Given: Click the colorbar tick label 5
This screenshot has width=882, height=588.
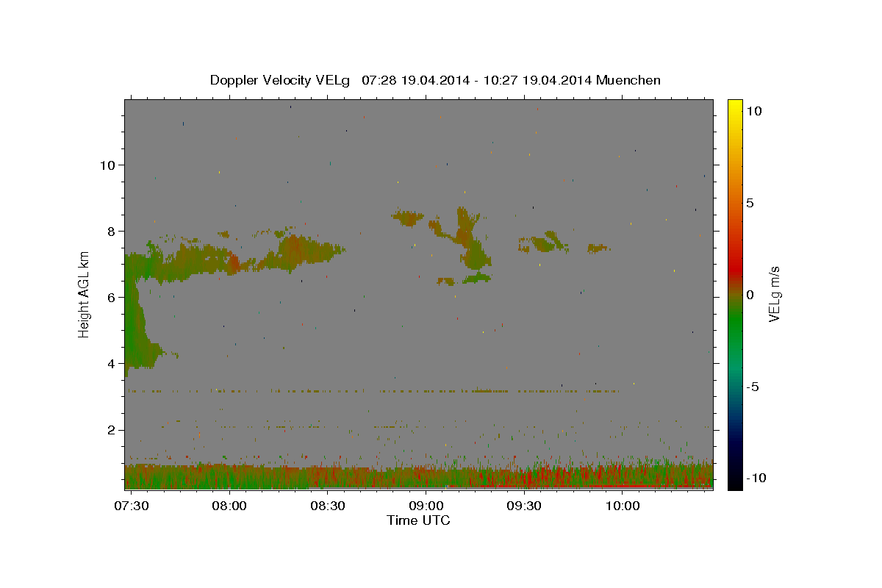Looking at the screenshot, I should (x=750, y=203).
